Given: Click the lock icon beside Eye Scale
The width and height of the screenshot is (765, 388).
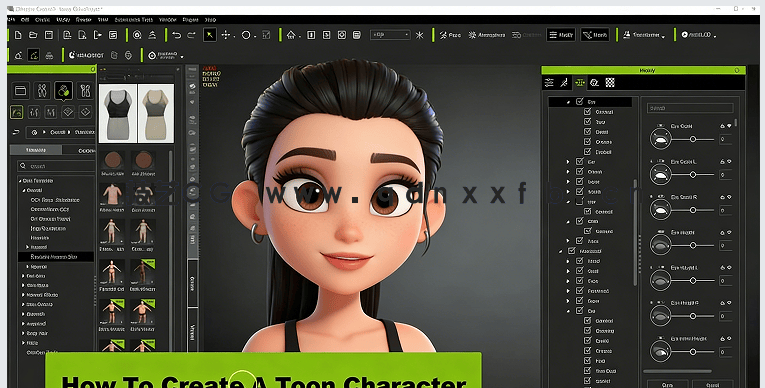Looking at the screenshot, I should pyautogui.click(x=723, y=126).
